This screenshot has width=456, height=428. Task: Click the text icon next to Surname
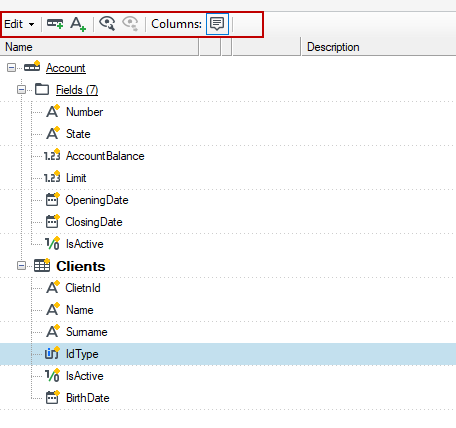[53, 331]
